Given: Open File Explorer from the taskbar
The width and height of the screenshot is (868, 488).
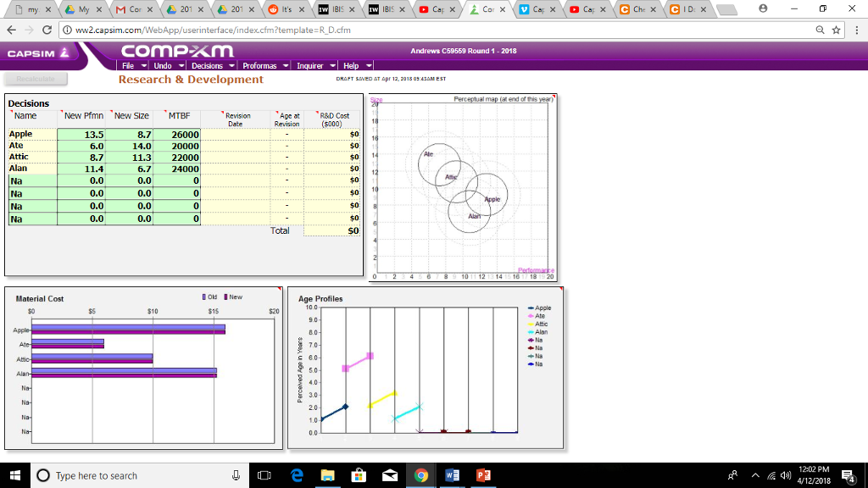Looking at the screenshot, I should tap(327, 475).
